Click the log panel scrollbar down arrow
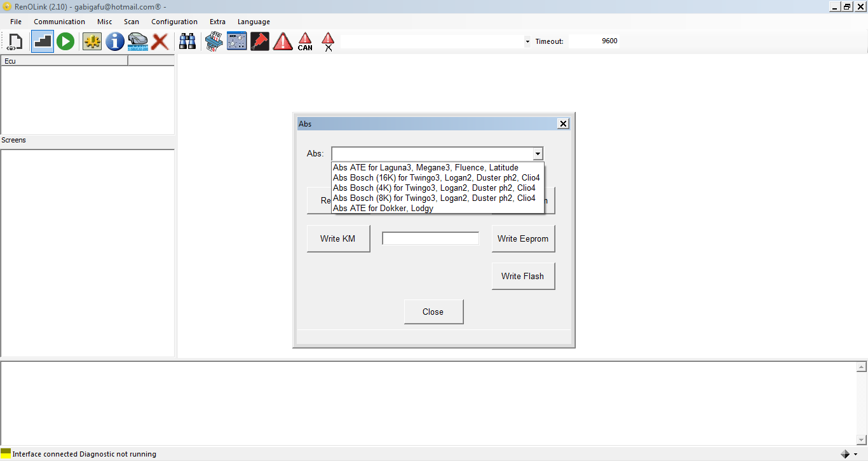 click(862, 439)
